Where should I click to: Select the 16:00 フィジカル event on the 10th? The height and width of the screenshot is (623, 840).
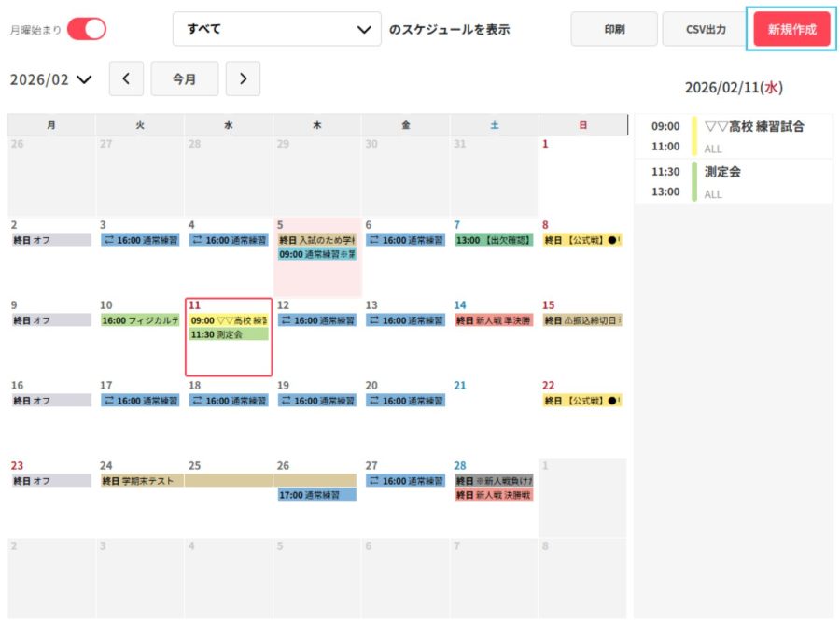tap(140, 320)
